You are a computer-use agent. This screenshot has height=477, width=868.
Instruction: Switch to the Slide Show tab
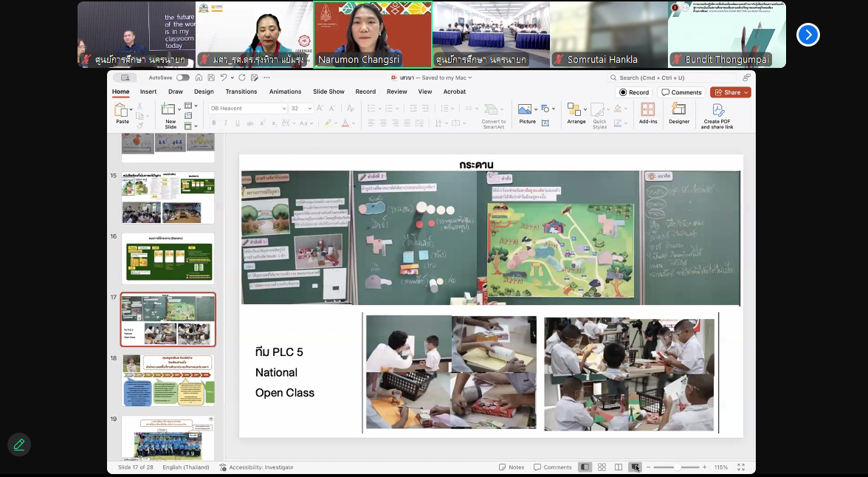pyautogui.click(x=328, y=92)
